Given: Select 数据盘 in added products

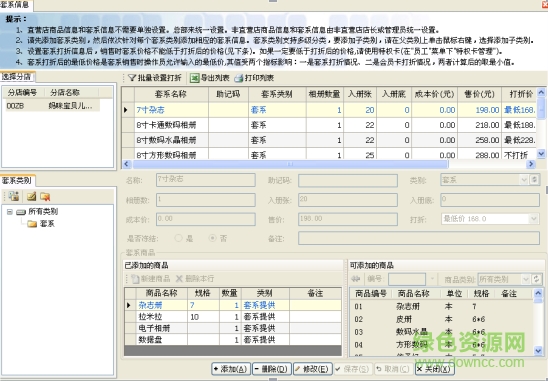Looking at the screenshot, I should (x=233, y=339).
